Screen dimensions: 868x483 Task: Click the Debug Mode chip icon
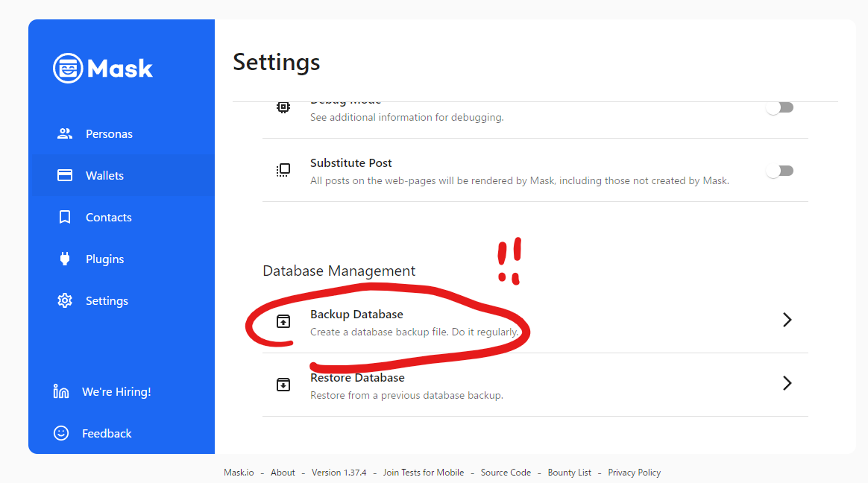[283, 107]
